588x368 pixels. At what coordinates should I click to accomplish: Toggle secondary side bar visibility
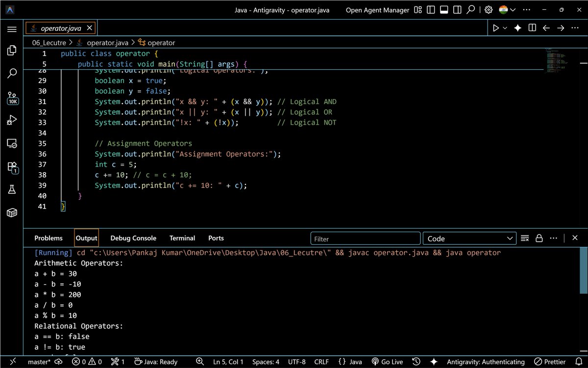458,10
